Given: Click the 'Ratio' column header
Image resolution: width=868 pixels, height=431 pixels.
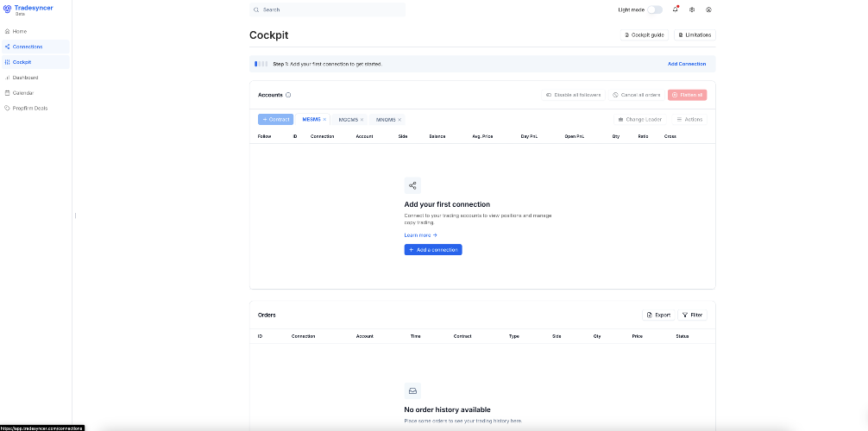Looking at the screenshot, I should click(643, 136).
